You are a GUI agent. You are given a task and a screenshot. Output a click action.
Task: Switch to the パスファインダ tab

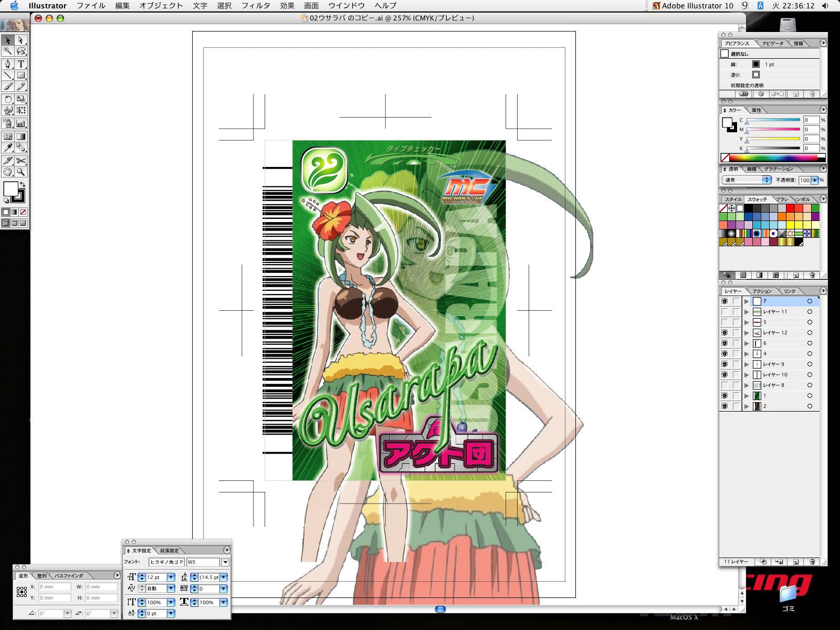coord(69,576)
